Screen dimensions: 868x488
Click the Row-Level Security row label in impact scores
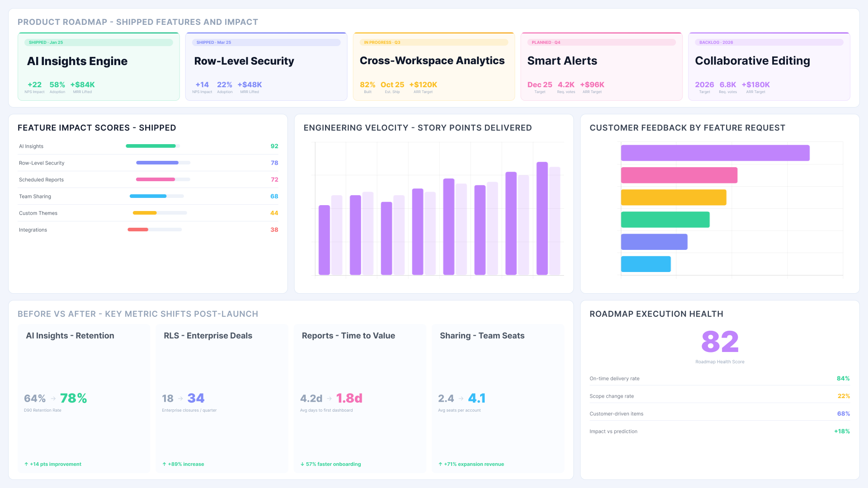click(x=42, y=163)
